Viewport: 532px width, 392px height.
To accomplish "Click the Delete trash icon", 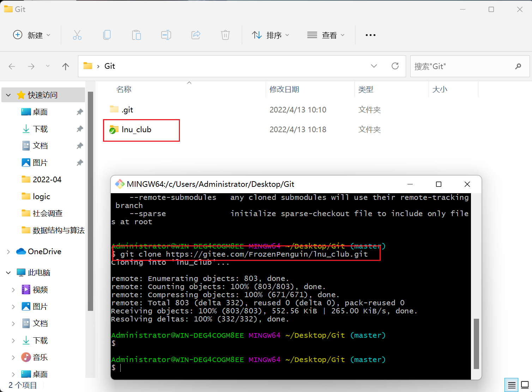I will tap(225, 35).
